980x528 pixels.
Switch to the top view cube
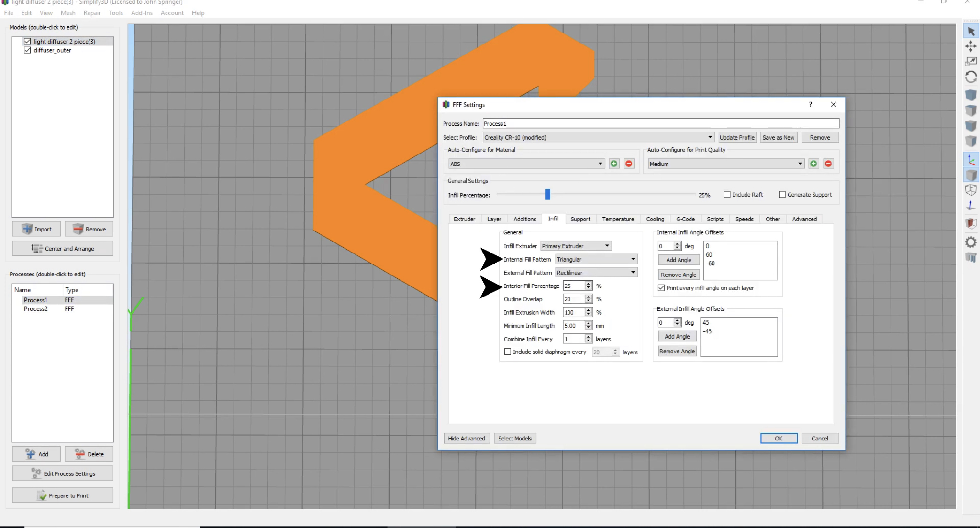point(970,110)
